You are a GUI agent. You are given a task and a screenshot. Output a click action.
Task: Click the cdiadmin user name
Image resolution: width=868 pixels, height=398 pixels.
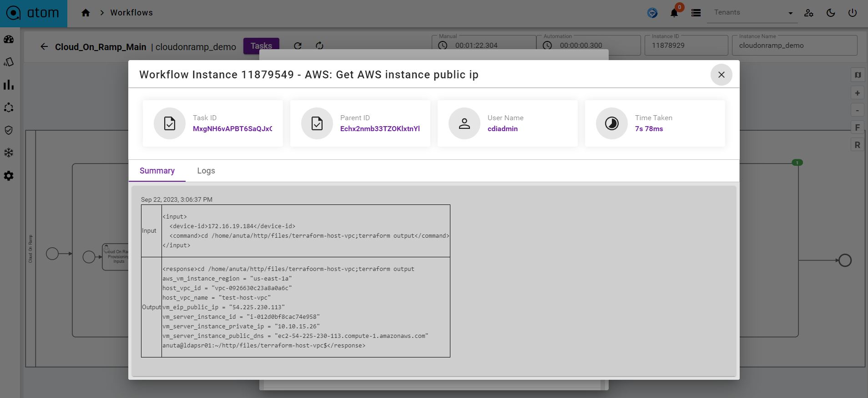click(x=503, y=129)
